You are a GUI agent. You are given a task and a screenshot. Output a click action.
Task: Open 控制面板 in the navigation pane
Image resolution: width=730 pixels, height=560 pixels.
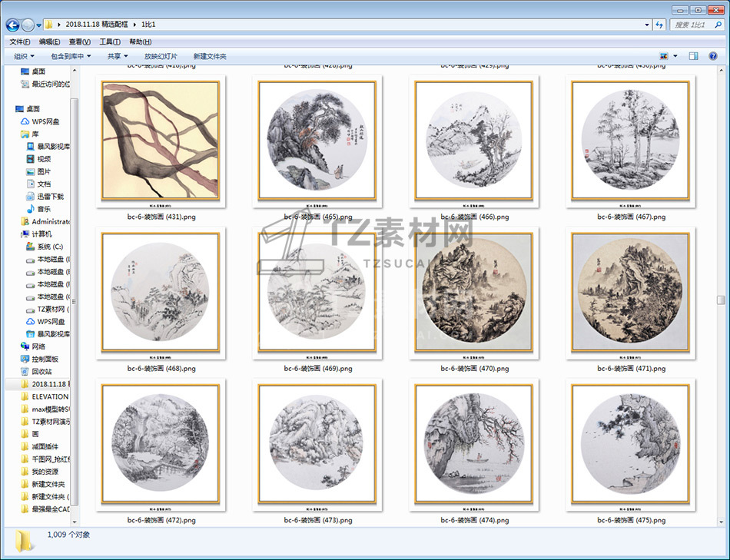coord(45,359)
